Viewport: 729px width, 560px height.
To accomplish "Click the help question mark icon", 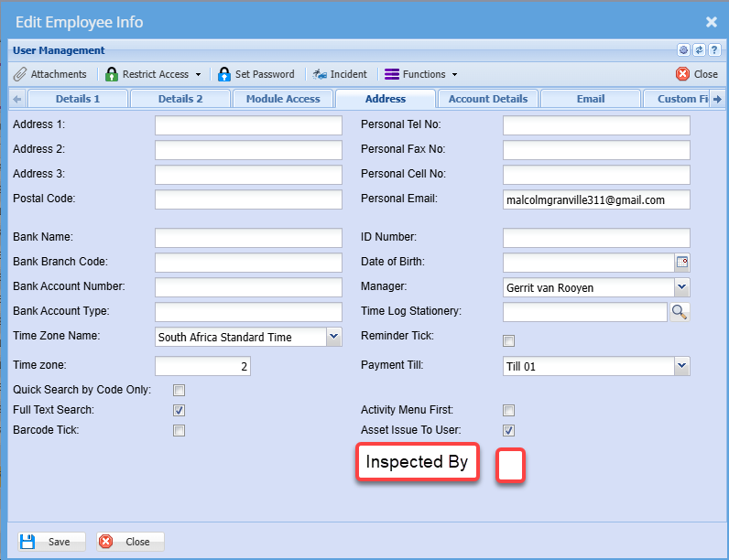I will coord(714,50).
